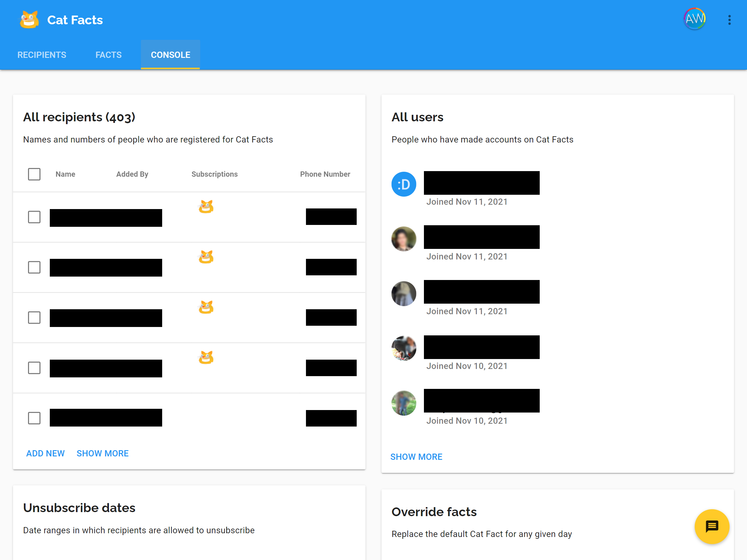This screenshot has width=747, height=560.
Task: Open the three-dot overflow menu
Action: coord(729,20)
